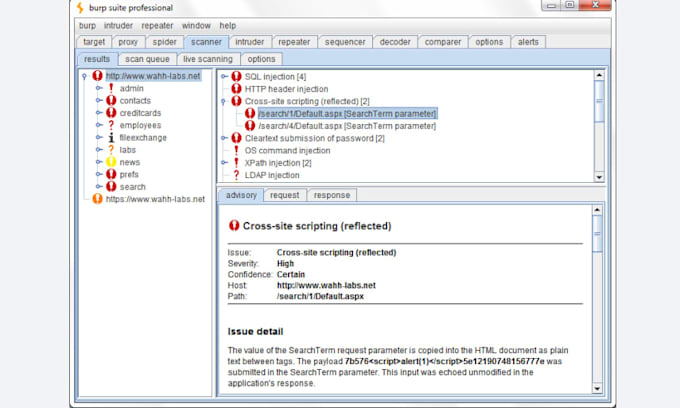Screen dimensions: 680x408
Task: Click the icon beside Cleartext submission of password
Action: 236,138
